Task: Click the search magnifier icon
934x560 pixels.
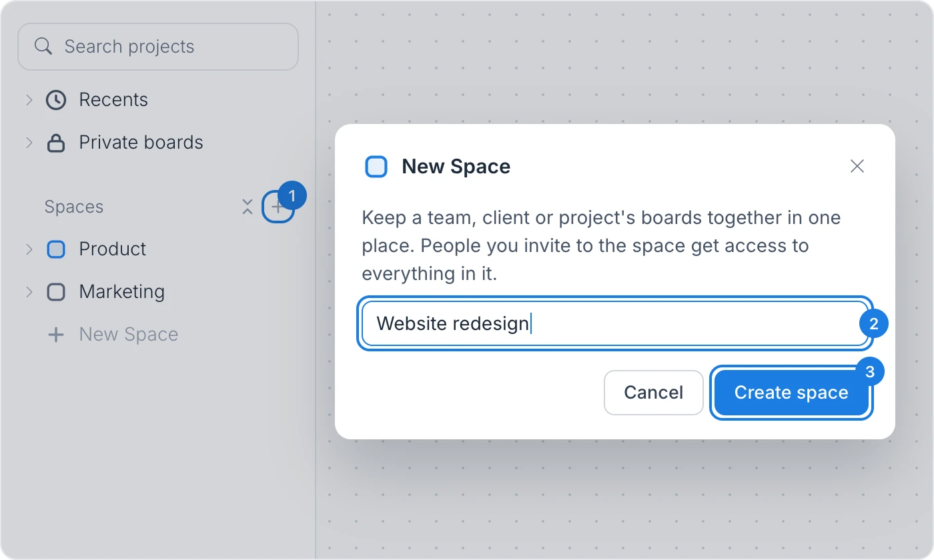Action: click(43, 47)
